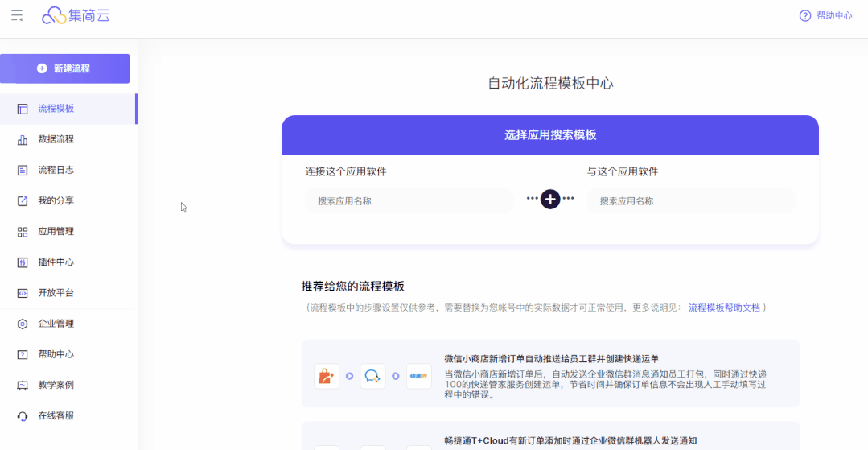Click the plus icon in 新建流程 button

[42, 68]
